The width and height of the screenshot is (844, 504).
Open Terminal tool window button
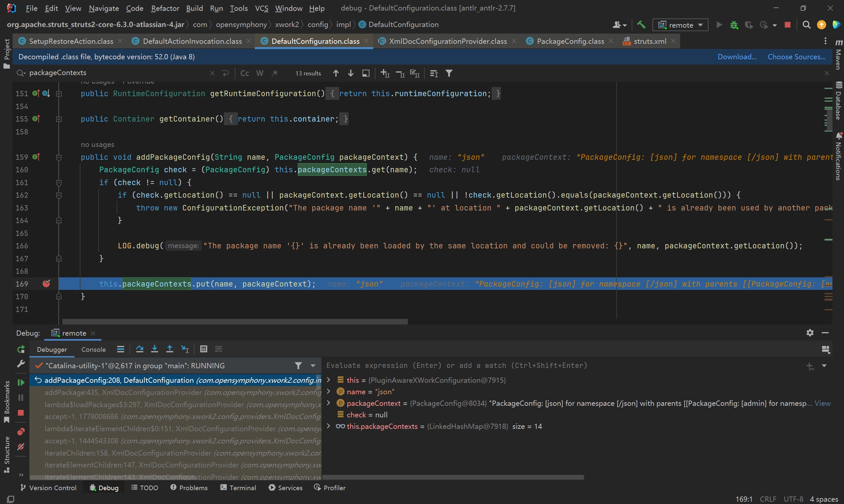(238, 488)
